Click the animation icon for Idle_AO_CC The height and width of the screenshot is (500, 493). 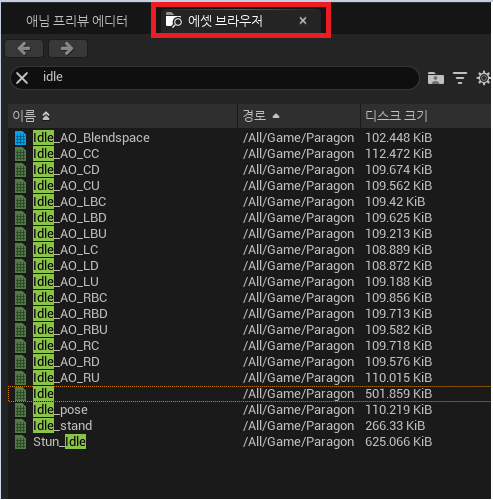coord(20,154)
